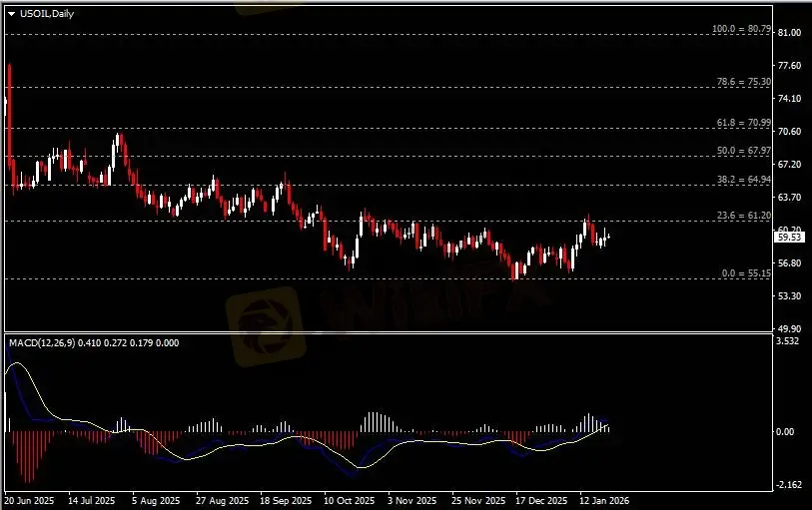The width and height of the screenshot is (812, 510).
Task: Click the 49.90 price axis value
Action: [789, 329]
